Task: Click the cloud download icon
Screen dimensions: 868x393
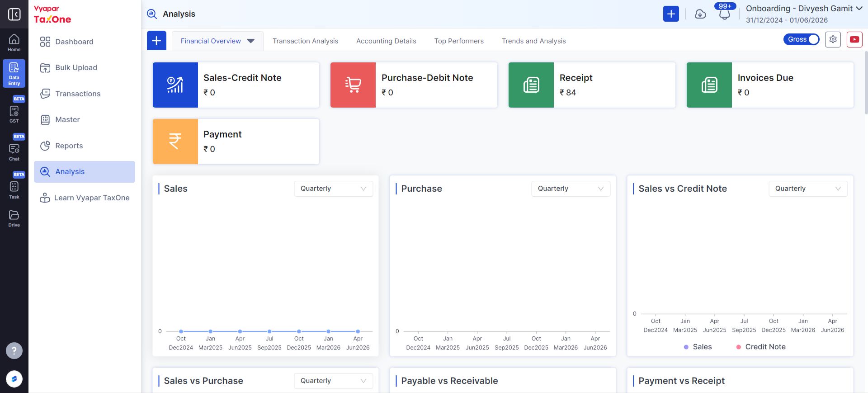Action: (x=700, y=14)
